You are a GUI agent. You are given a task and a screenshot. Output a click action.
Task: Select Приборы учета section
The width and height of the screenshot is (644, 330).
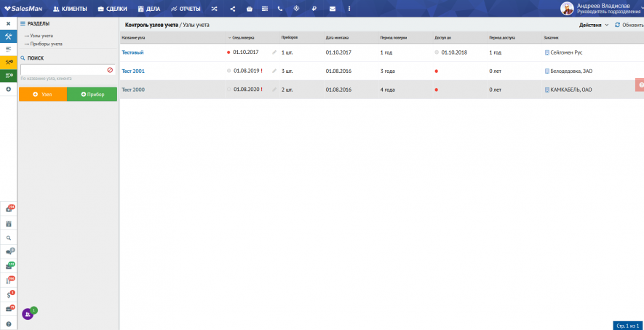[45, 44]
